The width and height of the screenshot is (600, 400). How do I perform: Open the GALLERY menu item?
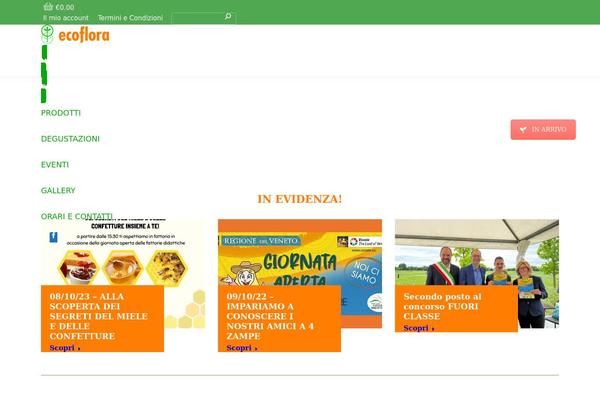coord(58,191)
